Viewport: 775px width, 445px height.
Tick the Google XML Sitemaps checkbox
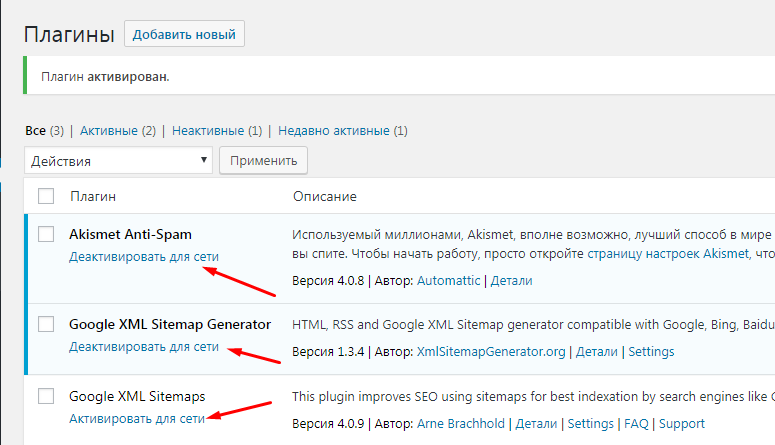pos(46,396)
